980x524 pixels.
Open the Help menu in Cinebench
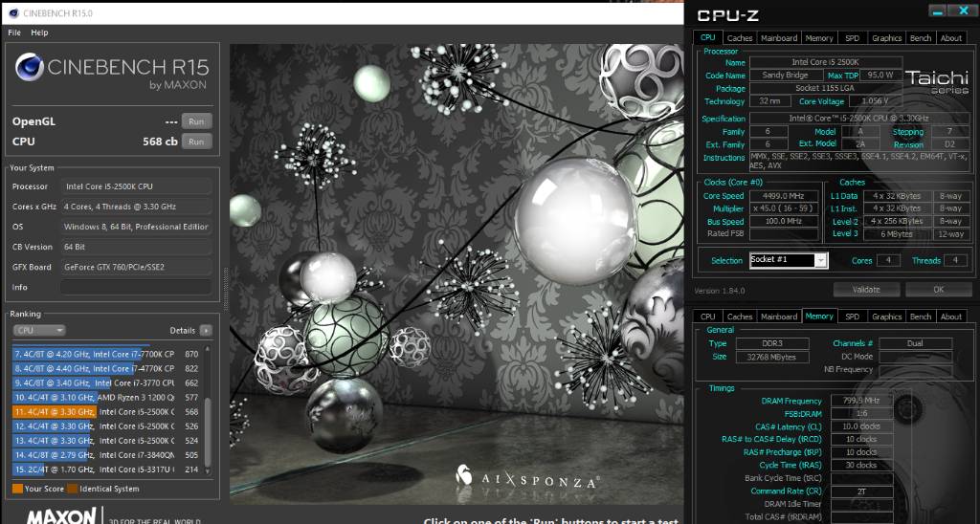pyautogui.click(x=39, y=33)
